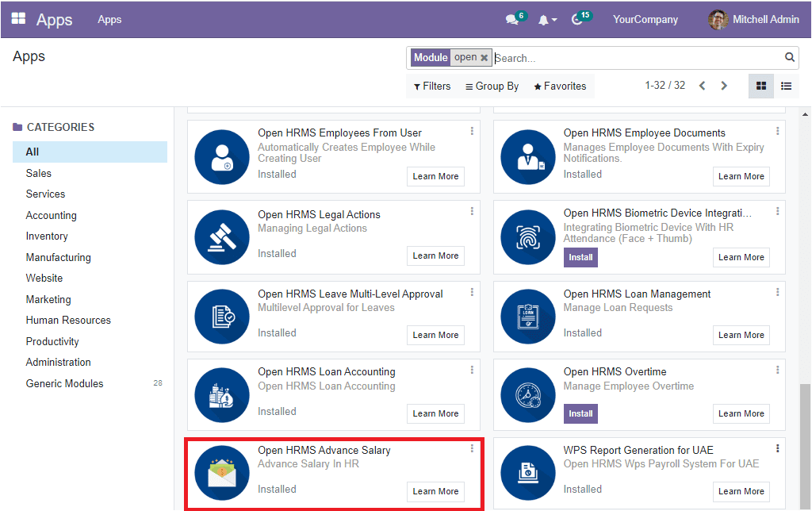The height and width of the screenshot is (511, 812).
Task: Click the Open HRMS Legal Actions gavel icon
Action: (x=222, y=236)
